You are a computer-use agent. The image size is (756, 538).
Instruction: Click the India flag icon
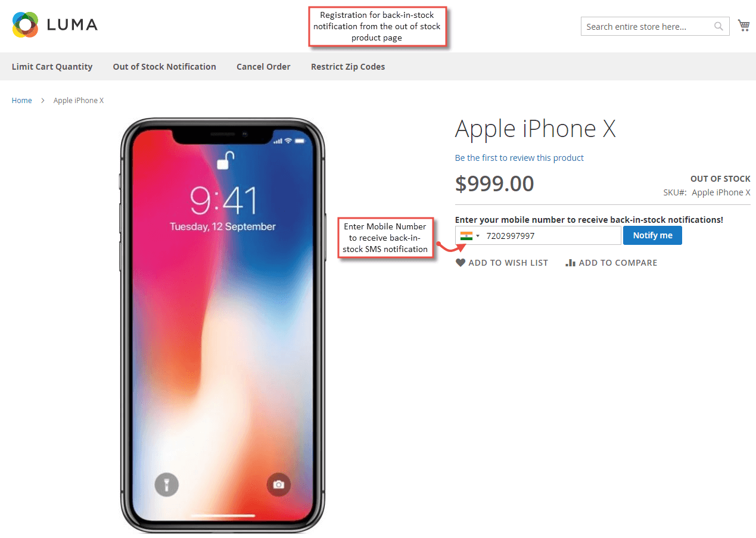[x=466, y=235]
